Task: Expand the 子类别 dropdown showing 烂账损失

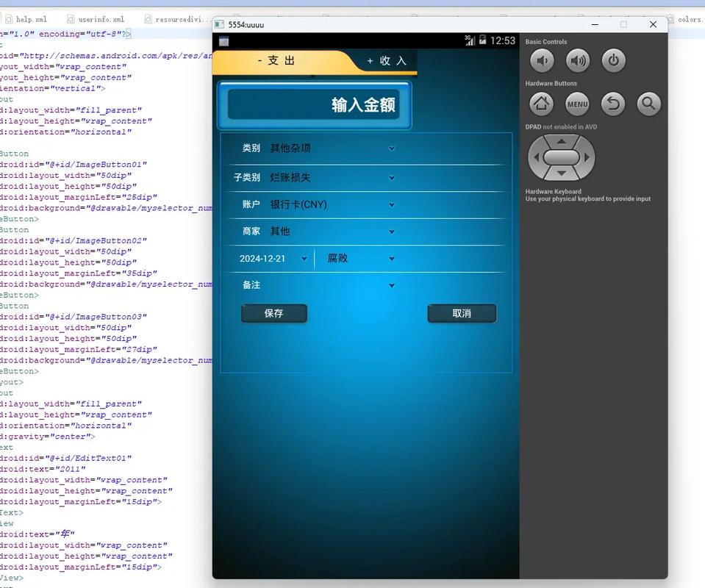Action: [332, 178]
